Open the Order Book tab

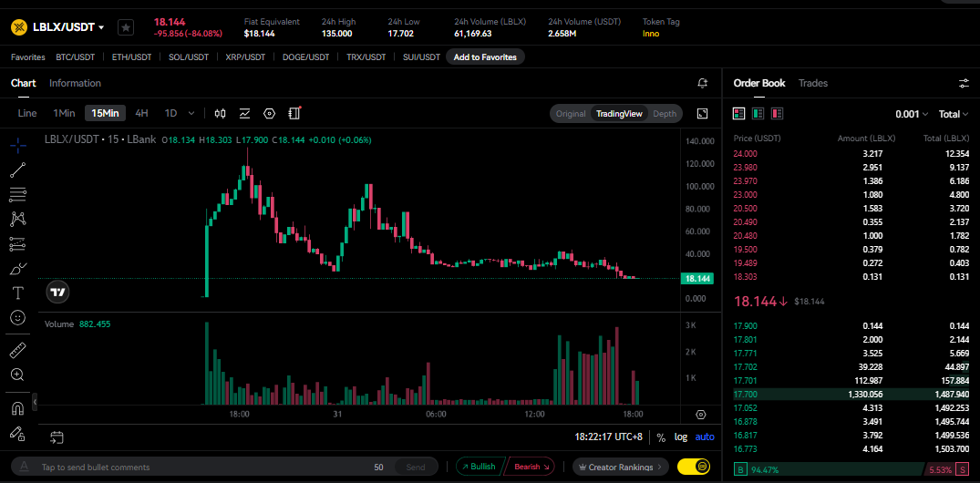[759, 83]
